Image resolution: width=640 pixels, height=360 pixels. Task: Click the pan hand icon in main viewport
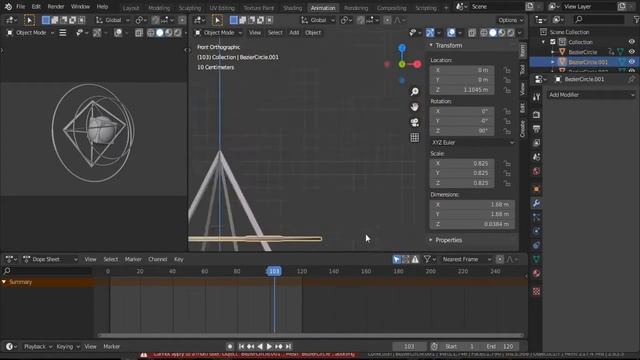415,107
